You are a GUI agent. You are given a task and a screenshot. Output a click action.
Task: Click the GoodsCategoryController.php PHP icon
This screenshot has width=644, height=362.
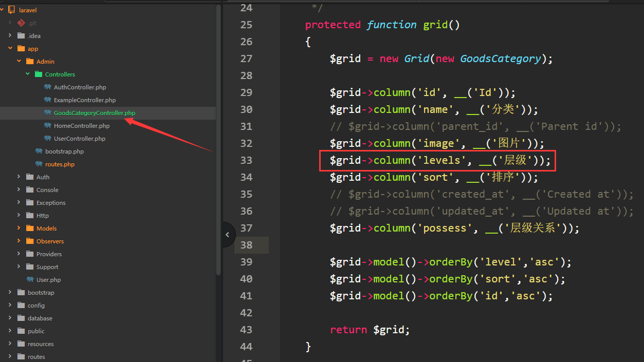pyautogui.click(x=48, y=112)
